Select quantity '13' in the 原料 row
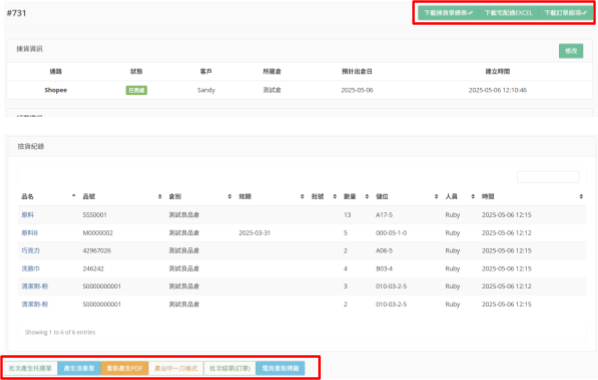Screen dimensions: 598x380 347,215
